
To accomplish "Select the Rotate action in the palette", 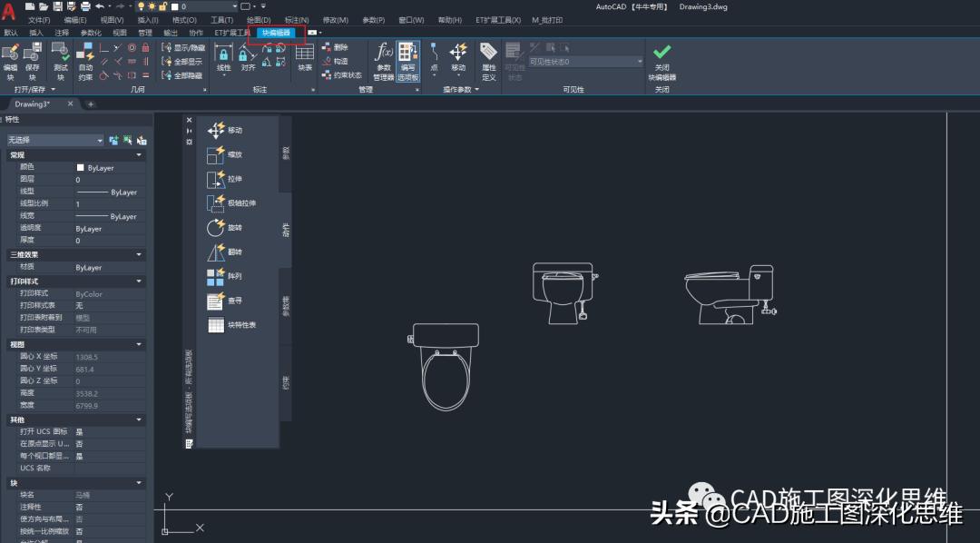I will [x=231, y=227].
